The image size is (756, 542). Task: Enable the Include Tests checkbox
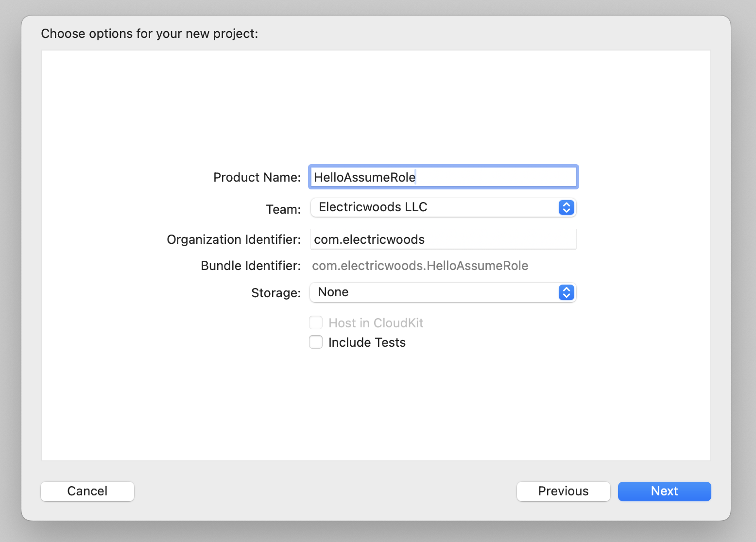point(316,342)
